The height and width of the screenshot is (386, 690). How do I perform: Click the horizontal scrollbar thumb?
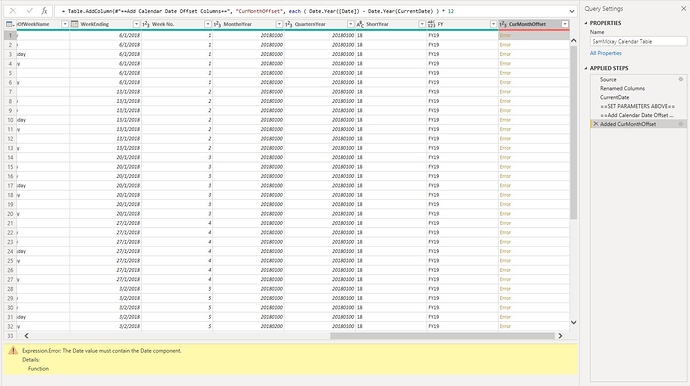point(442,336)
